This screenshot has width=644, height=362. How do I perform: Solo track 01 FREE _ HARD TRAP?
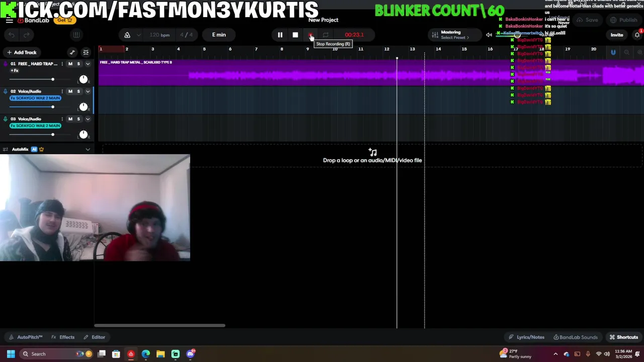click(78, 64)
